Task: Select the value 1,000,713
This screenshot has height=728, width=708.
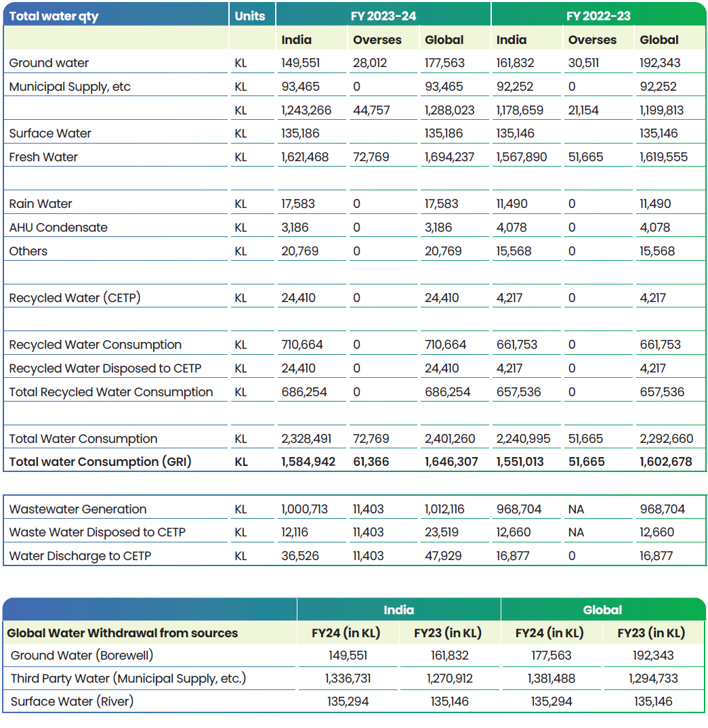Action: click(304, 509)
